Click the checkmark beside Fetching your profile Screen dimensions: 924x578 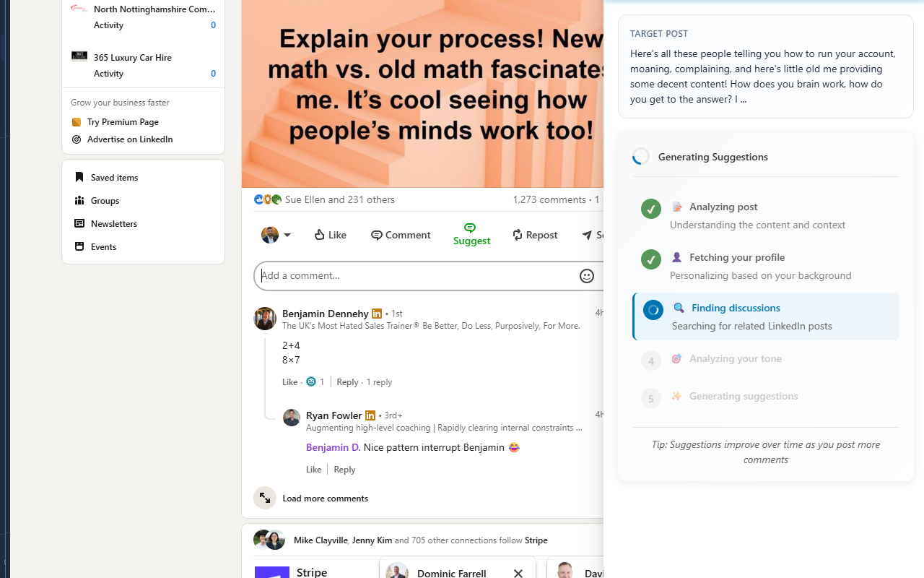point(651,259)
